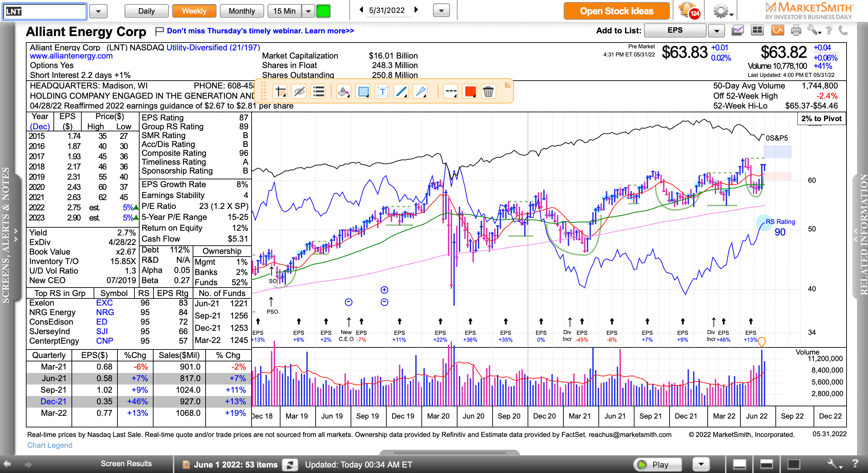Click the green real-time status square
Image resolution: width=868 pixels, height=473 pixels.
323,11
